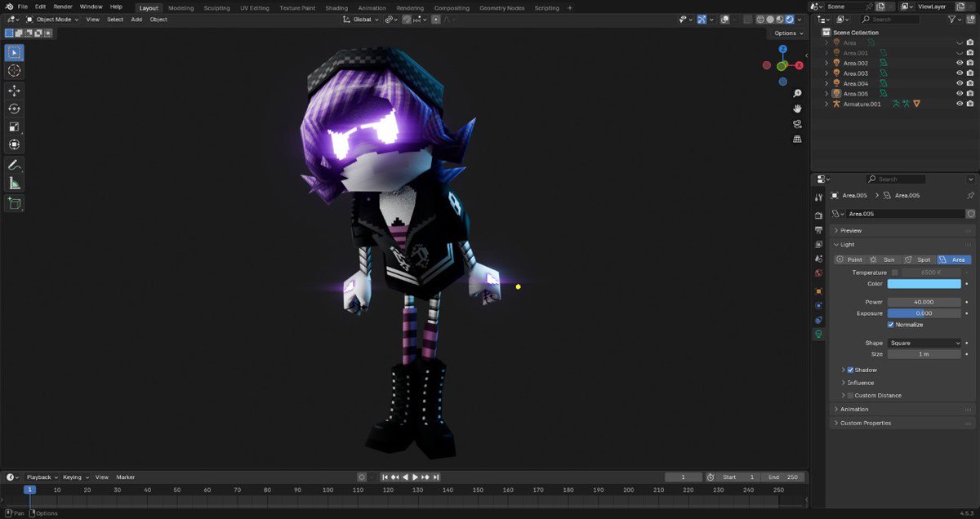Set light type to Spot
Screen dimensions: 980x519
click(920, 259)
